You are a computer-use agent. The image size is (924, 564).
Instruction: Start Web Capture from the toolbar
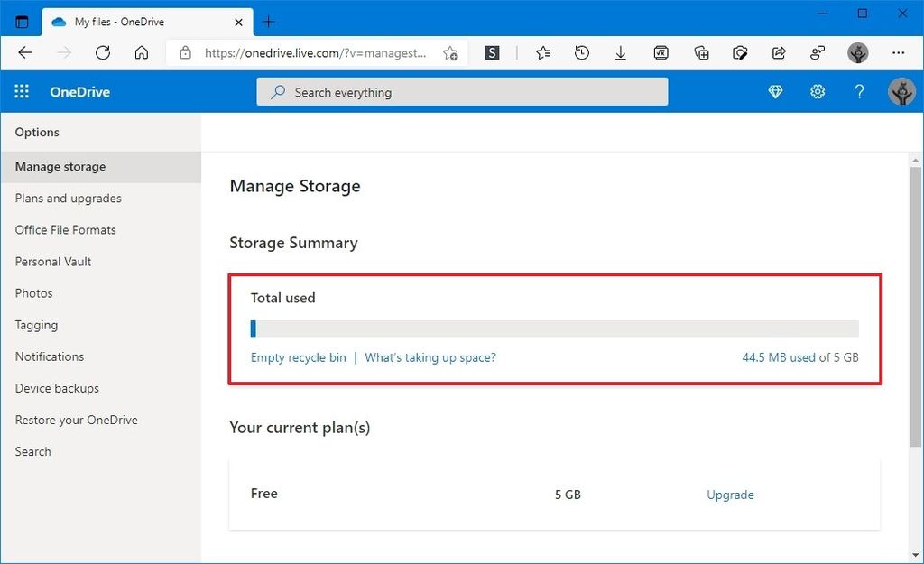tap(740, 52)
